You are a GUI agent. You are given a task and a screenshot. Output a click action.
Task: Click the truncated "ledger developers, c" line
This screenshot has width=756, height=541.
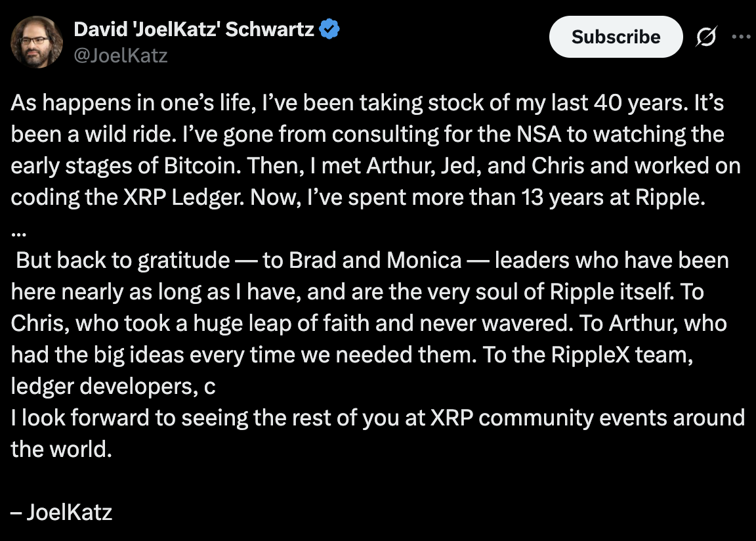tap(113, 386)
